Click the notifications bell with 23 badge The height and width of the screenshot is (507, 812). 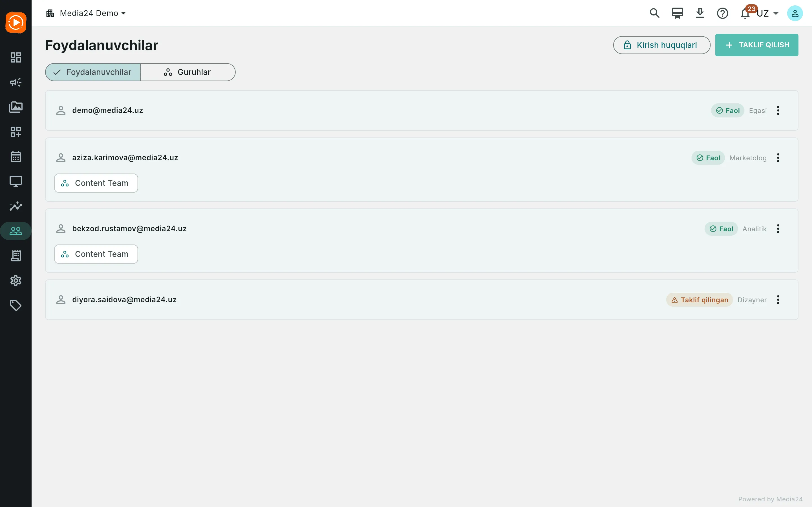click(745, 14)
